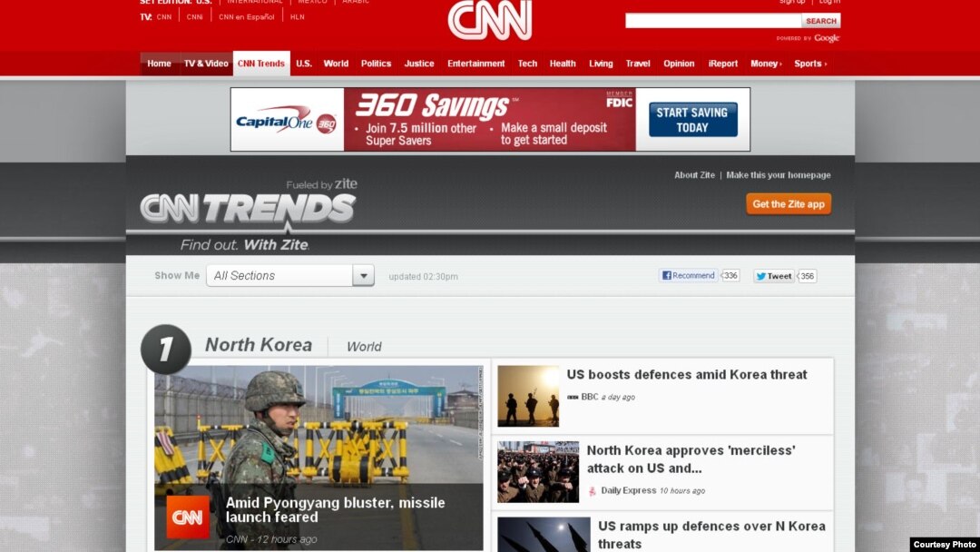Expand the Money menu
Viewport: 980px width, 552px height.
(766, 64)
